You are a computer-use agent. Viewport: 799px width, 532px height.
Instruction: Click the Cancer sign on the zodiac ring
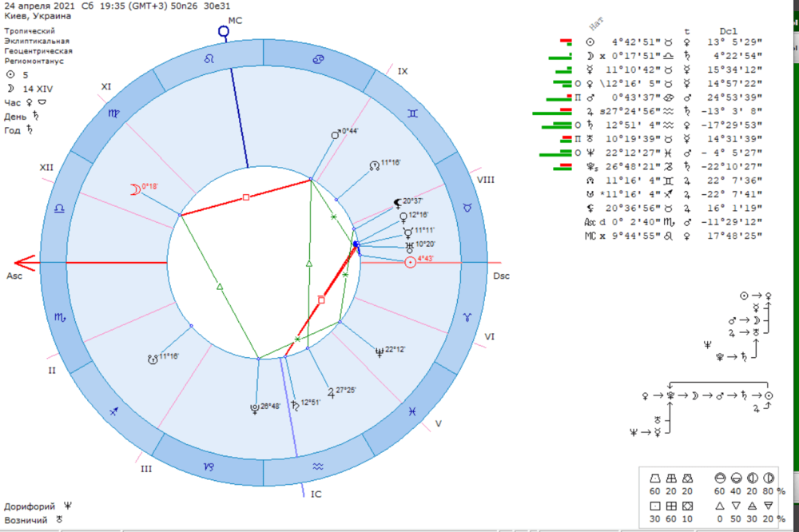point(319,60)
